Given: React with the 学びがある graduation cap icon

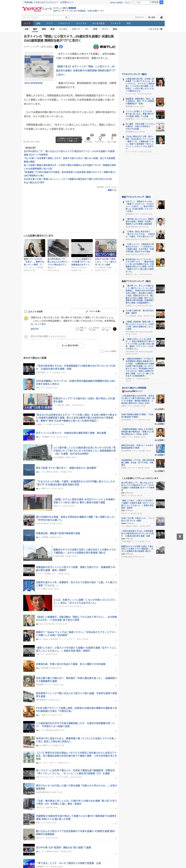Looking at the screenshot, I should click(89, 138).
